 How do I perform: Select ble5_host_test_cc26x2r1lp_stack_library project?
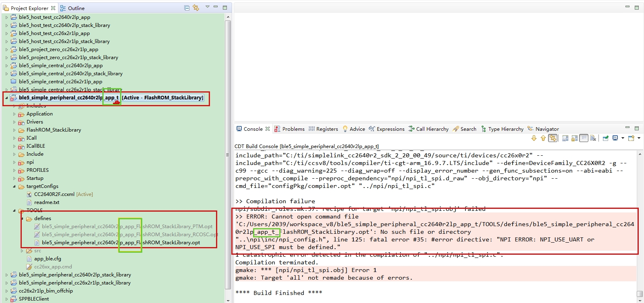pyautogui.click(x=60, y=41)
